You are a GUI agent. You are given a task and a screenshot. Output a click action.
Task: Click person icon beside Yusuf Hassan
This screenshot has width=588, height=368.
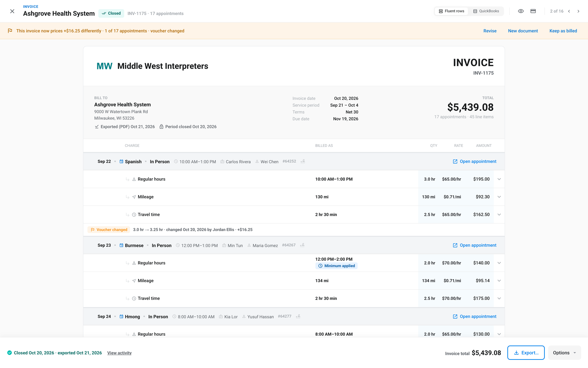click(244, 317)
